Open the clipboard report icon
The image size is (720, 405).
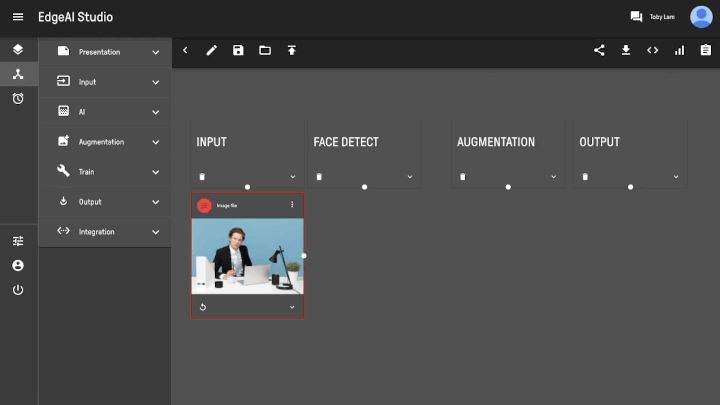[706, 50]
